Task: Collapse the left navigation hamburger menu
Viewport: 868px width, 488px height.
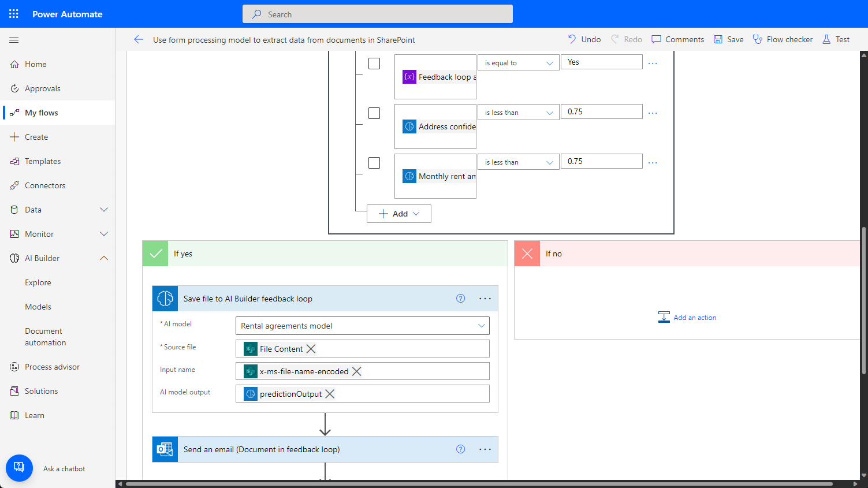Action: click(14, 40)
